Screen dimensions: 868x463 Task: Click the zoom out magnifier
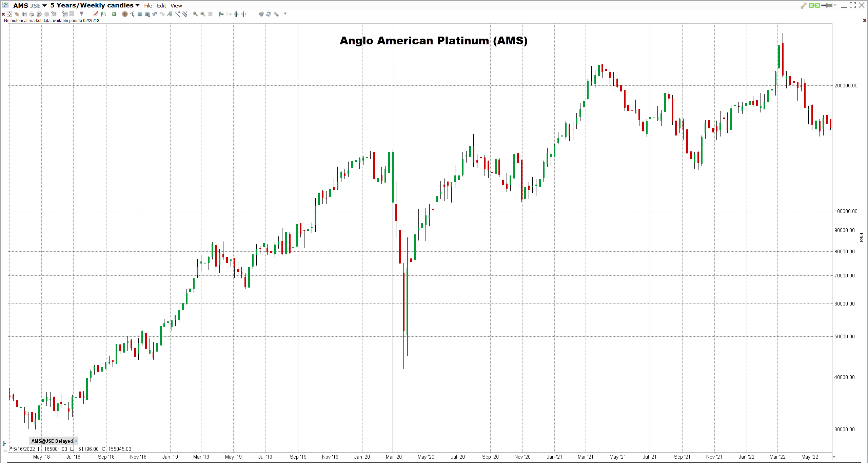pos(203,14)
